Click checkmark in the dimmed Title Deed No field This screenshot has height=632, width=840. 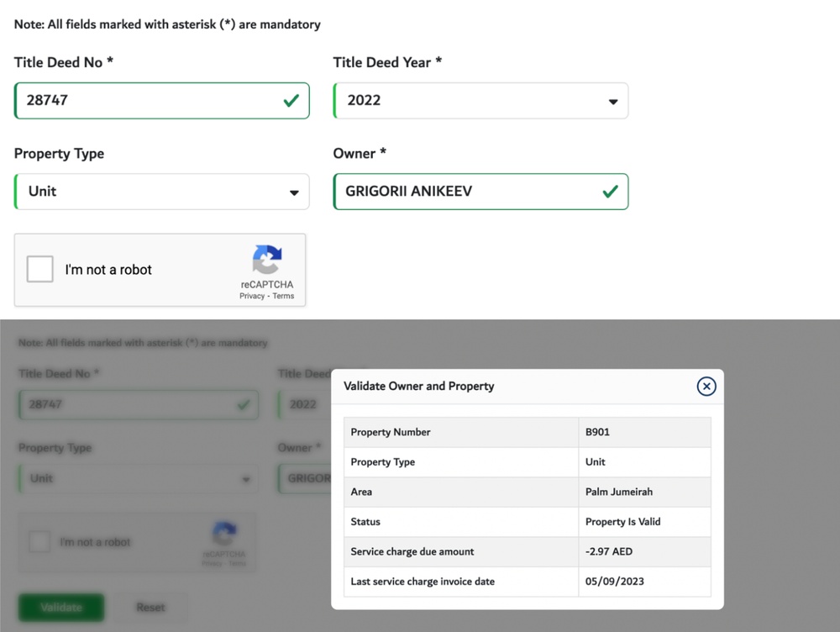point(244,405)
